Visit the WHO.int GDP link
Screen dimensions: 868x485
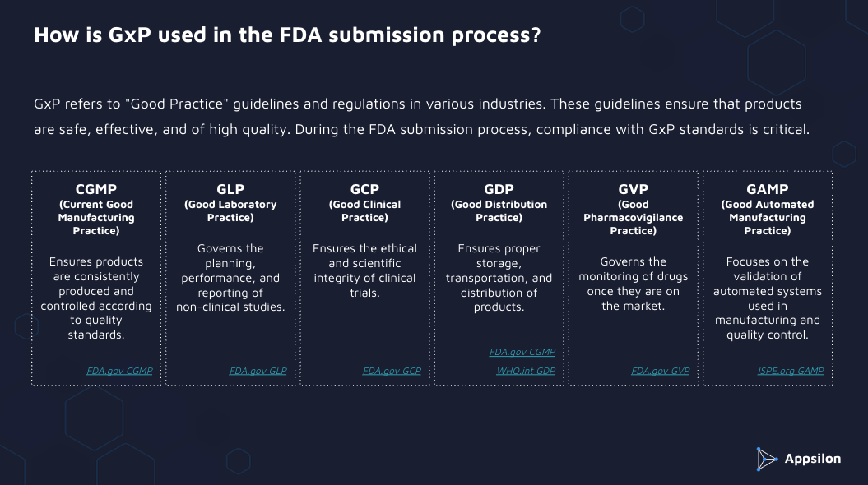[526, 371]
